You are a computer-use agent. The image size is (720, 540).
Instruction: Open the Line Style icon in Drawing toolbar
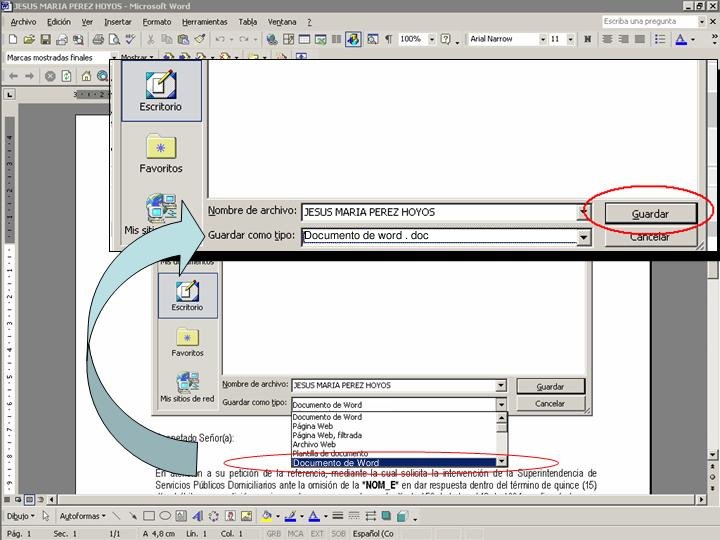click(338, 516)
